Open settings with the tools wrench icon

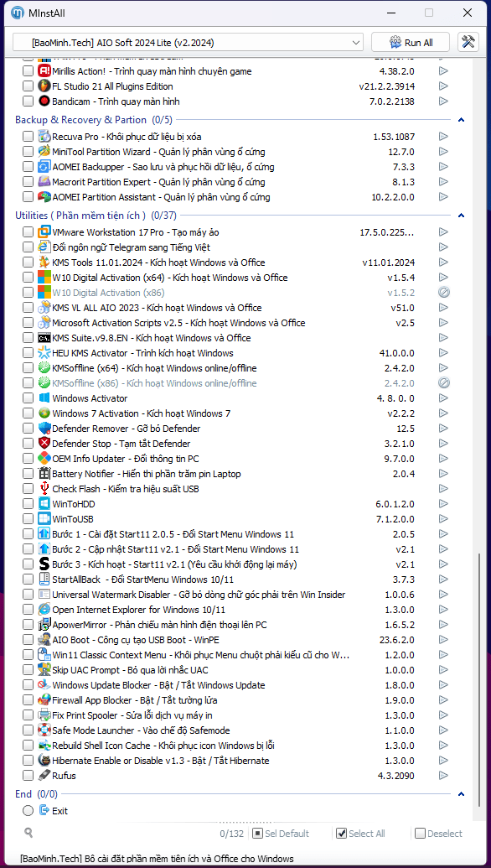pyautogui.click(x=468, y=42)
